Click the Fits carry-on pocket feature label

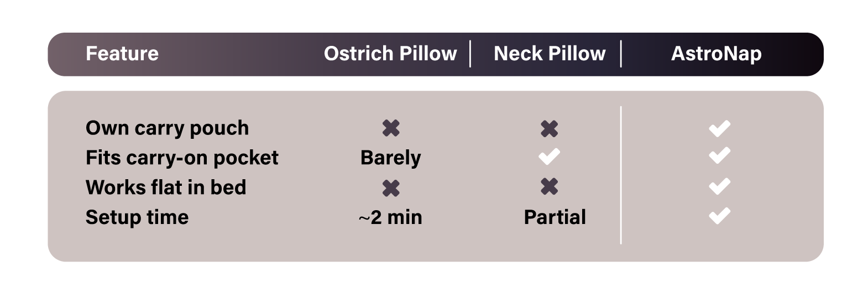click(x=182, y=158)
